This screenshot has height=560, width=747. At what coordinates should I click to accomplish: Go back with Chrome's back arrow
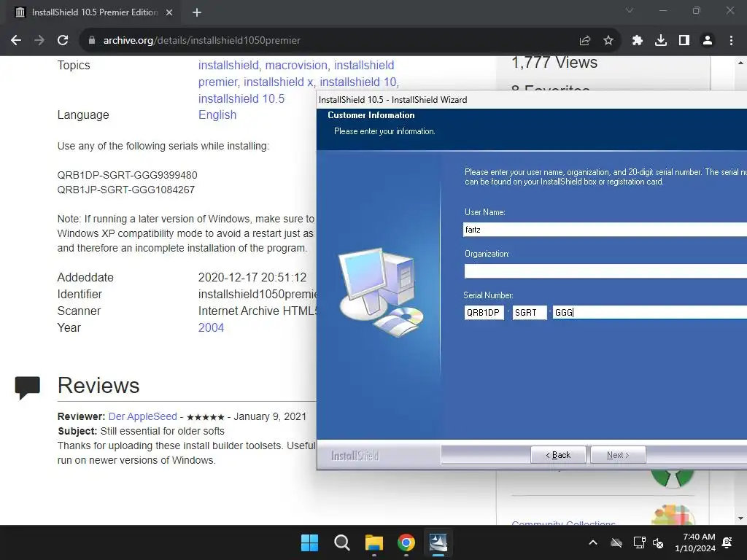pos(16,41)
